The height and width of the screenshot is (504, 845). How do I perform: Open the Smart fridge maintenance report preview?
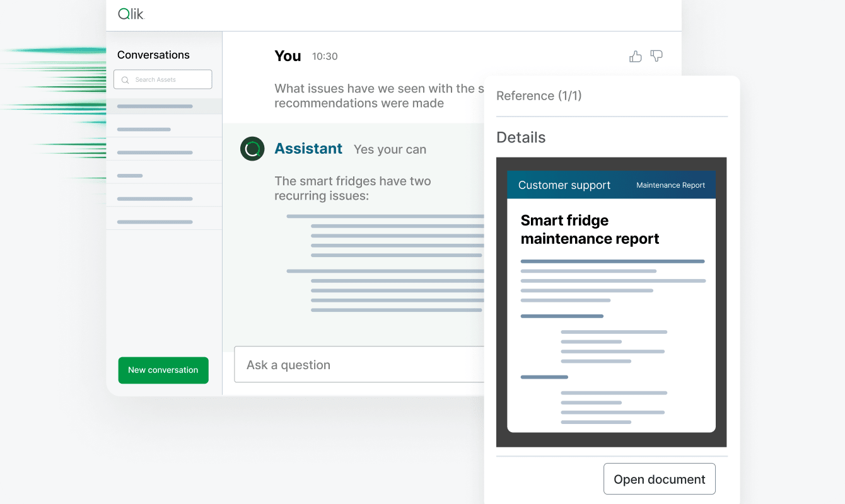pyautogui.click(x=611, y=301)
